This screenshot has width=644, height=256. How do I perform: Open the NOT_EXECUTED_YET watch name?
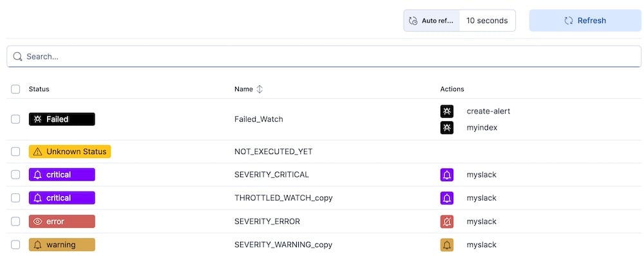coord(274,152)
